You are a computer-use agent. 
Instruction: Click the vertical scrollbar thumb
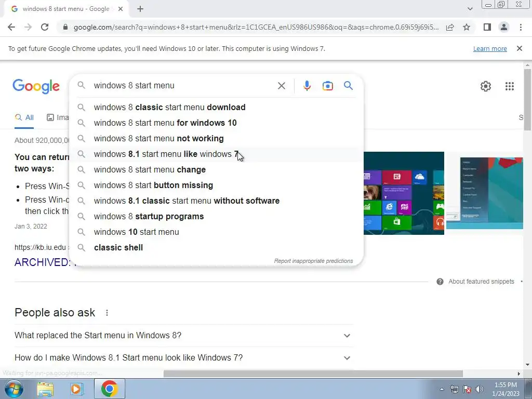527,99
